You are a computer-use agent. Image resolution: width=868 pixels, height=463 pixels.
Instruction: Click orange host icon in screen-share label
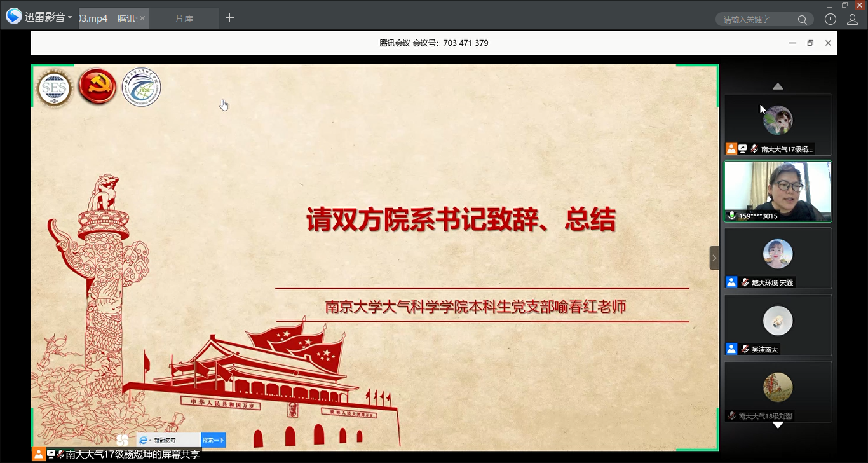pyautogui.click(x=39, y=454)
